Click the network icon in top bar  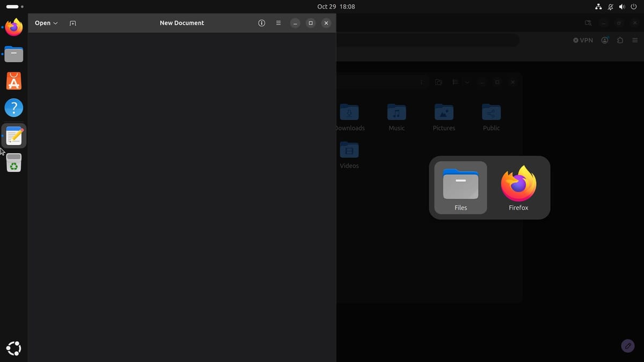pyautogui.click(x=599, y=6)
